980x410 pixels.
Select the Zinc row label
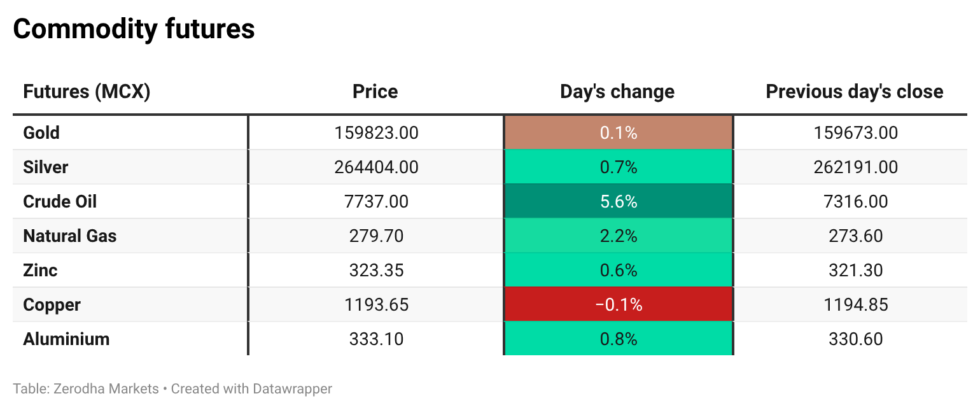(40, 270)
